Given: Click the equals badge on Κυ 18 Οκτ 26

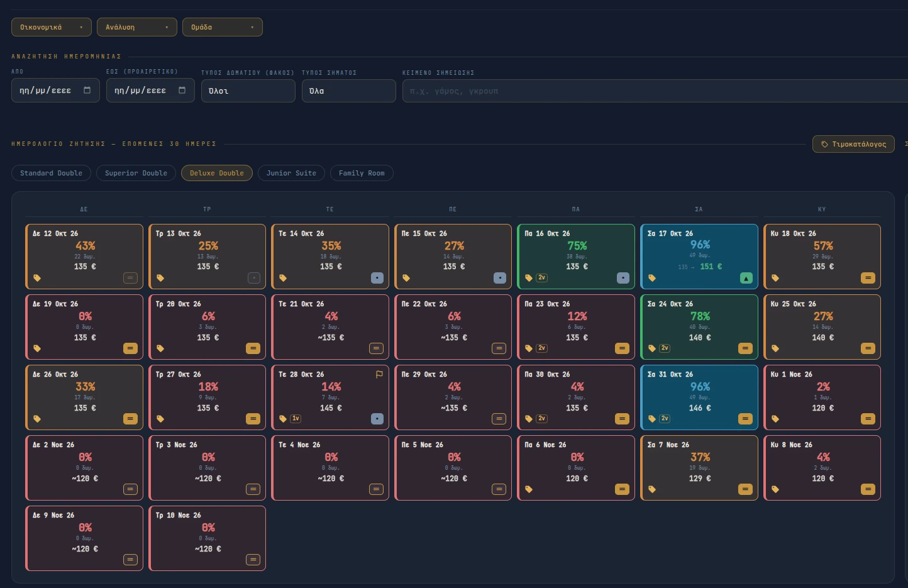Looking at the screenshot, I should pyautogui.click(x=868, y=278).
